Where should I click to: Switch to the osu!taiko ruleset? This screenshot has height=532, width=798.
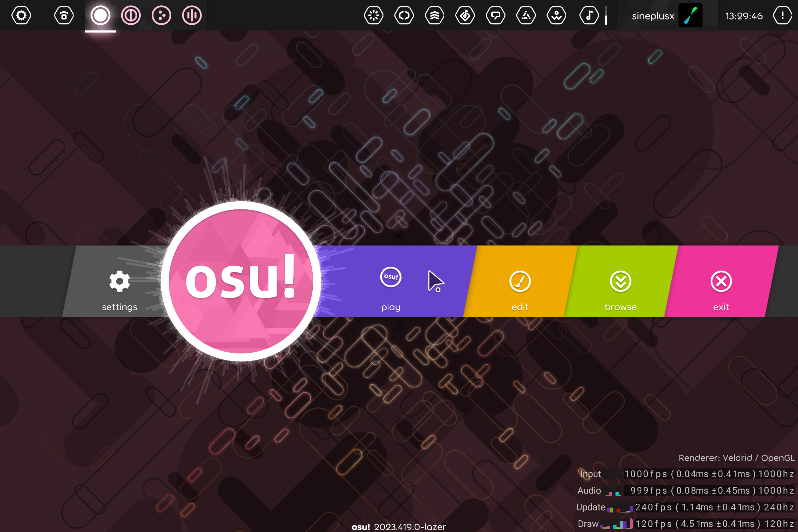pyautogui.click(x=131, y=16)
